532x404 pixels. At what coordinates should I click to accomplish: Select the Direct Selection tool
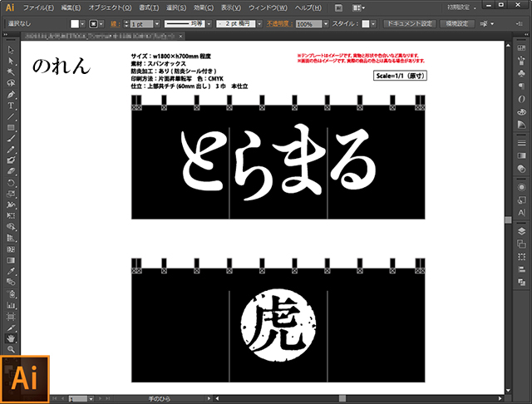click(11, 61)
